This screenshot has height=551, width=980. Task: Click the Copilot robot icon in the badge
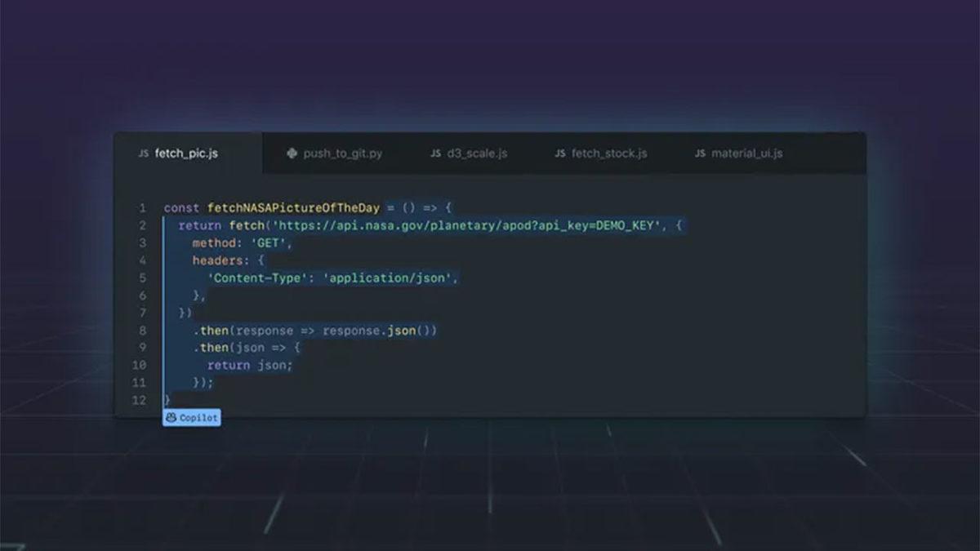point(171,417)
